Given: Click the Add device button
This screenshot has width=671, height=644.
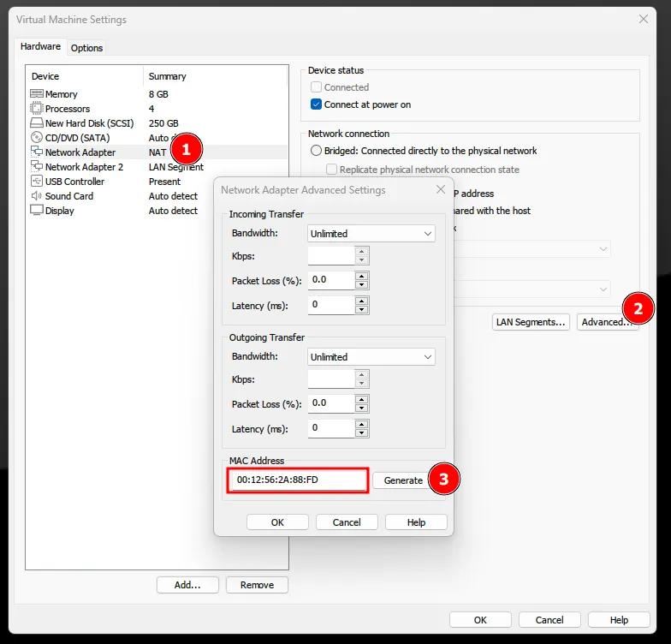Looking at the screenshot, I should point(187,585).
